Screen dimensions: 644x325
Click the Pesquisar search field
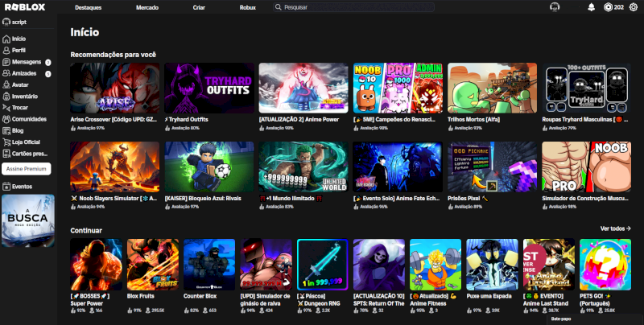[354, 7]
